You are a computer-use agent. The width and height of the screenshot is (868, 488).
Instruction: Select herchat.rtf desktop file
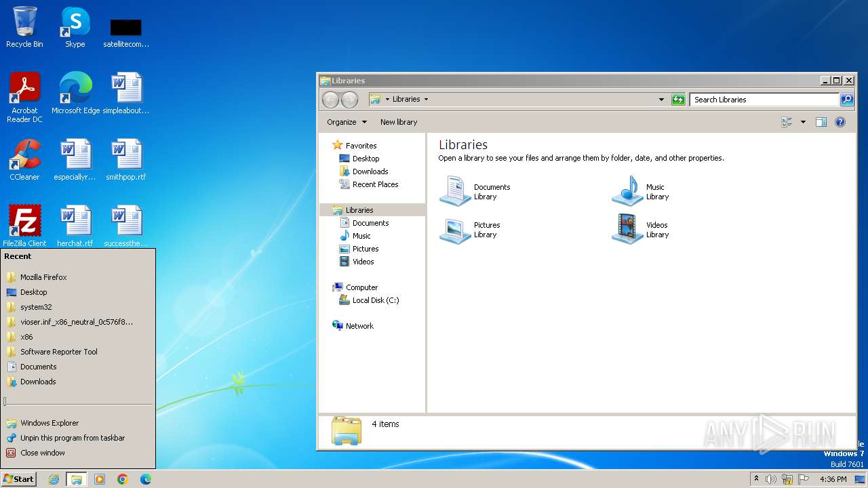coord(75,226)
